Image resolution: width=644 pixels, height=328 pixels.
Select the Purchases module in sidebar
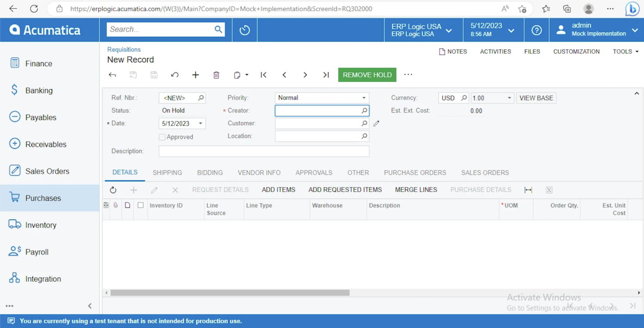[44, 198]
